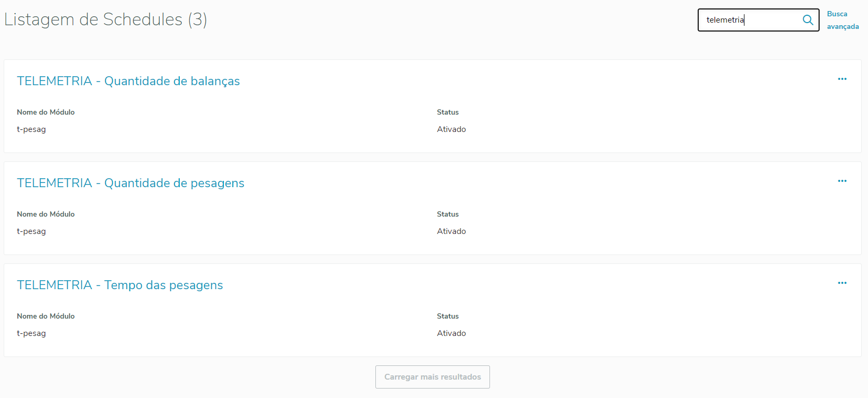
Task: Focus the search field containing telemetria
Action: click(x=749, y=20)
